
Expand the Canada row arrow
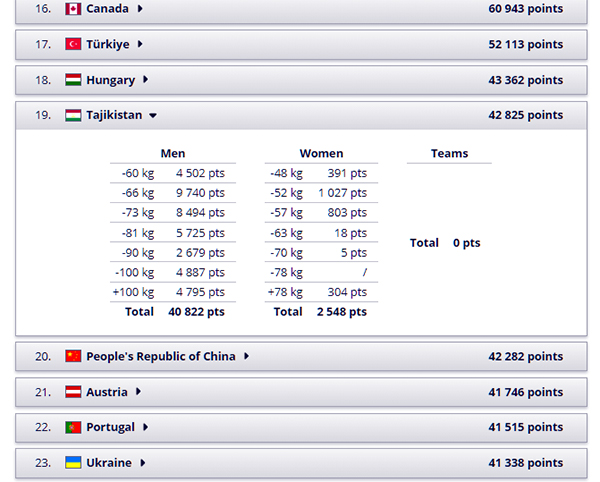coord(140,9)
